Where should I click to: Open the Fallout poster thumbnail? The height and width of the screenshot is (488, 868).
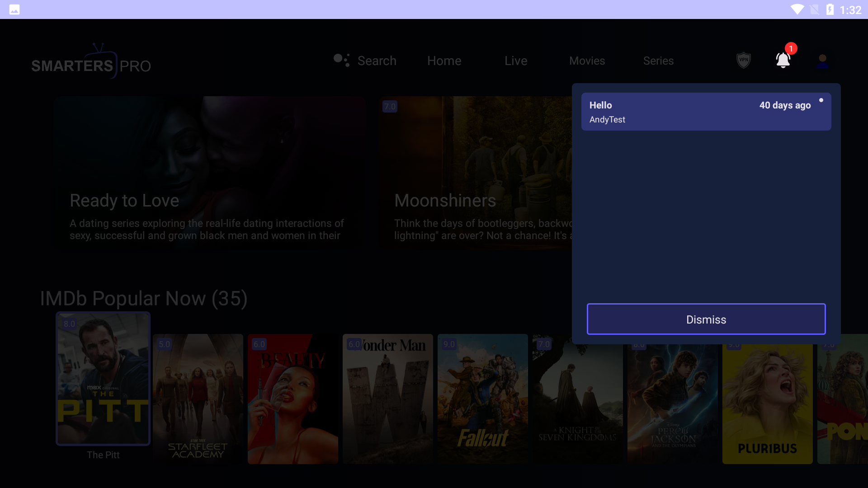click(x=482, y=399)
